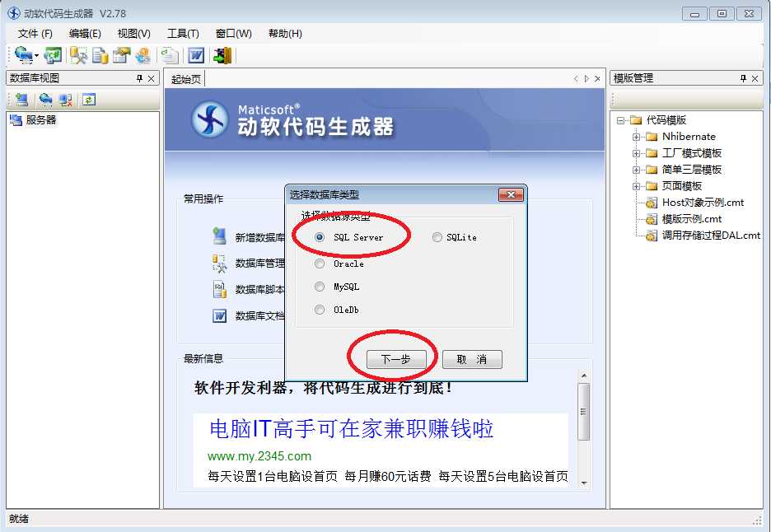Viewport: 771px width, 532px height.
Task: Click the 数据库脚本 SQL icon on start page
Action: pos(219,289)
